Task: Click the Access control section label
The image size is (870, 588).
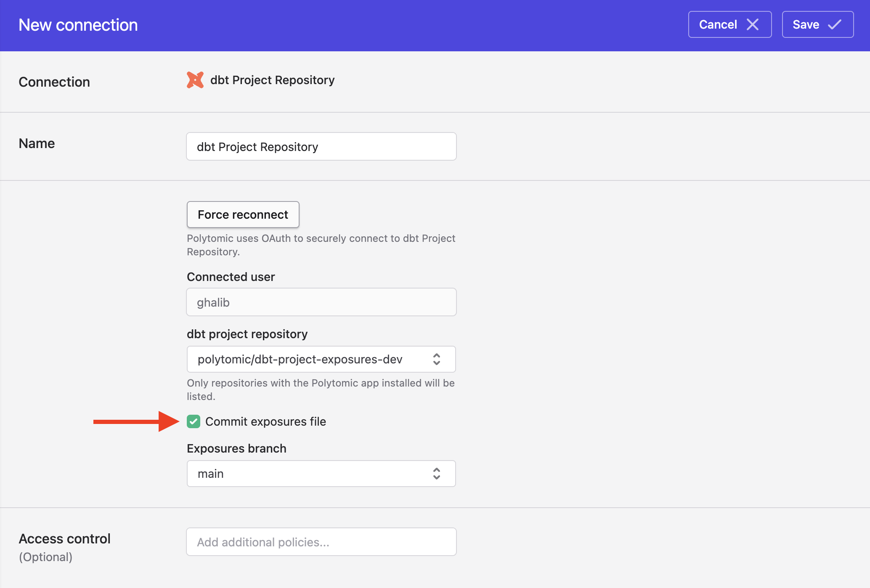Action: point(64,539)
